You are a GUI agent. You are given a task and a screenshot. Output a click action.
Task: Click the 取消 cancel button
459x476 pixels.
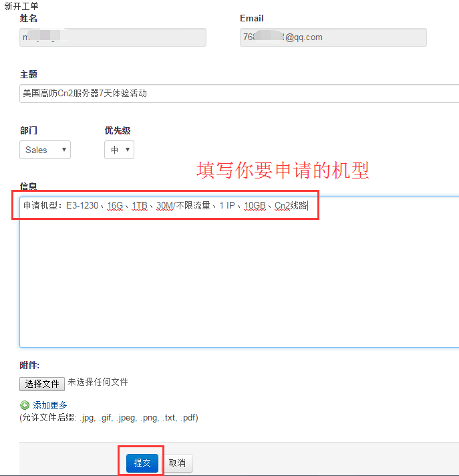pos(177,463)
